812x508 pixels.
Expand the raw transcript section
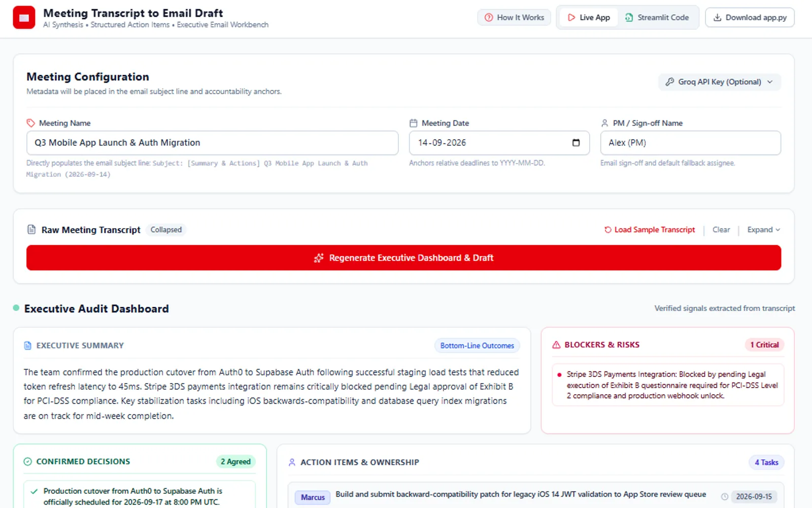pyautogui.click(x=763, y=230)
